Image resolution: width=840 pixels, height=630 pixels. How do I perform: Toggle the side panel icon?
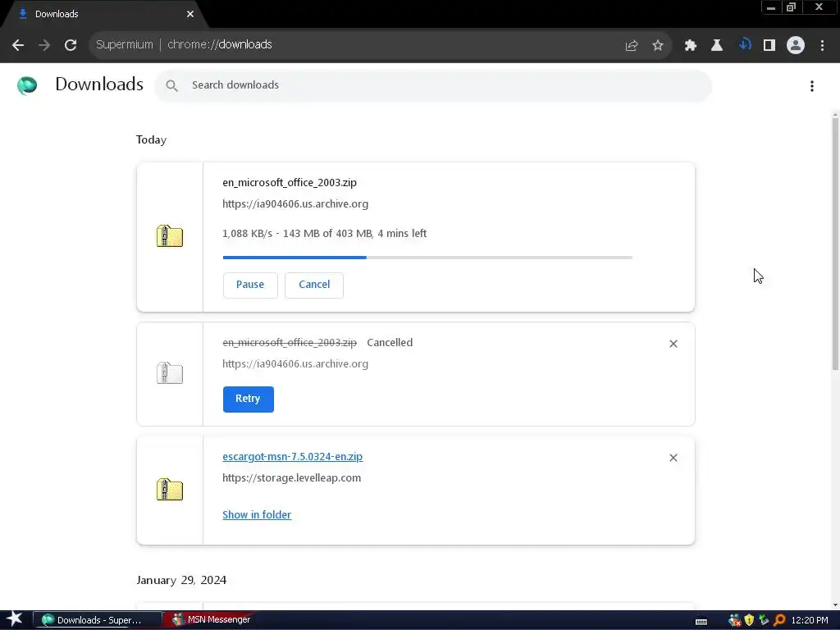tap(769, 46)
